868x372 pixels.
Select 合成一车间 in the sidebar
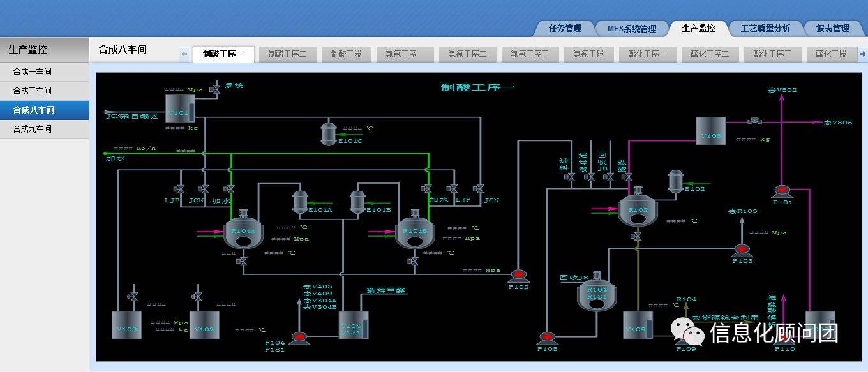[x=33, y=71]
